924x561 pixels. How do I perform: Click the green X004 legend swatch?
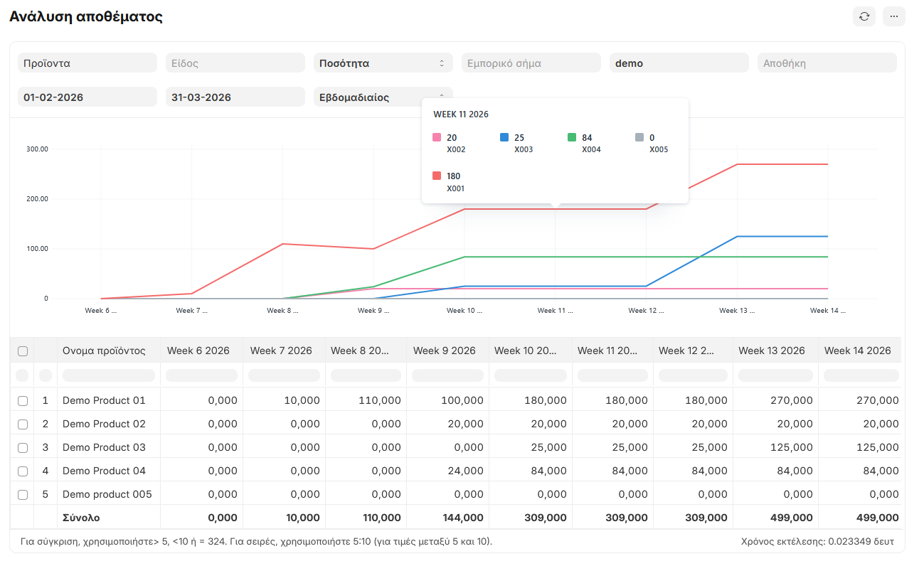click(x=572, y=138)
